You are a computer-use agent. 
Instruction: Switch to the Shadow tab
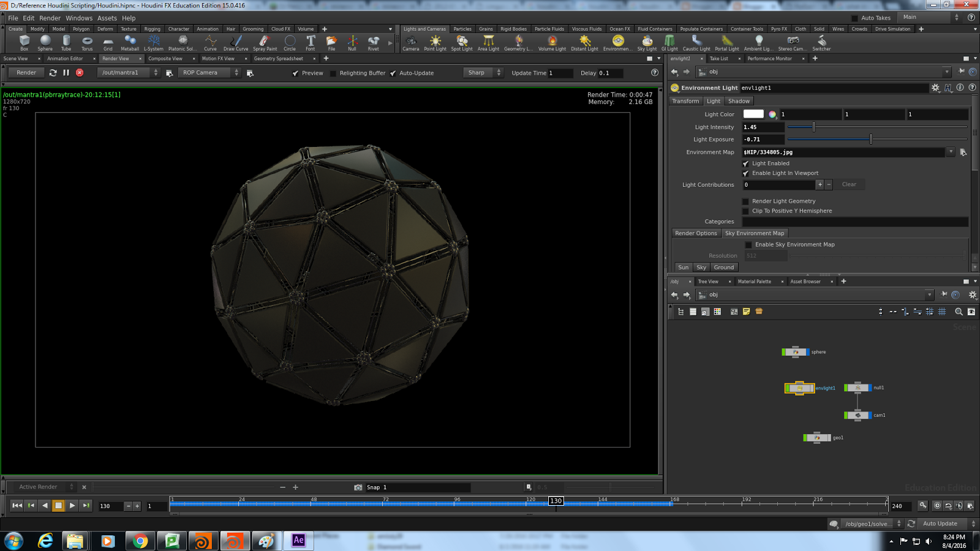tap(739, 100)
